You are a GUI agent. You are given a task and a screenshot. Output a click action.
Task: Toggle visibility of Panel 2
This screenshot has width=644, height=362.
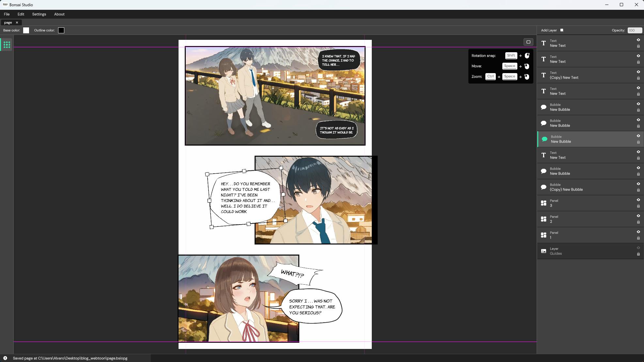[x=638, y=216]
